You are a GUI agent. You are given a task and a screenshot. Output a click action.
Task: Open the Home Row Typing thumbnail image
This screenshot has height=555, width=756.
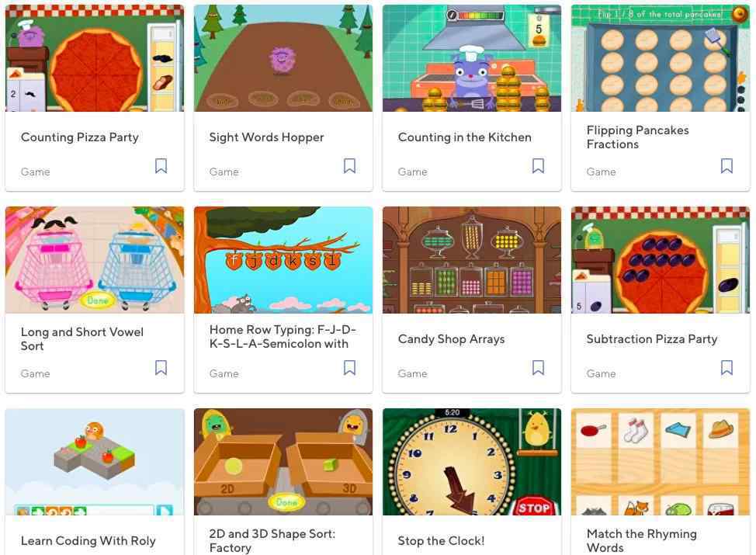click(x=283, y=260)
